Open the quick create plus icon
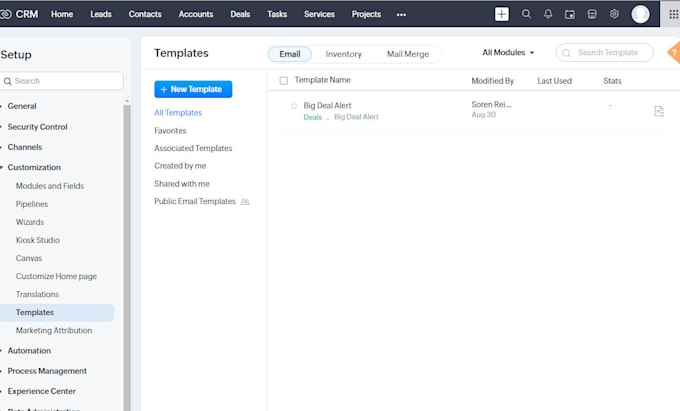 (502, 14)
